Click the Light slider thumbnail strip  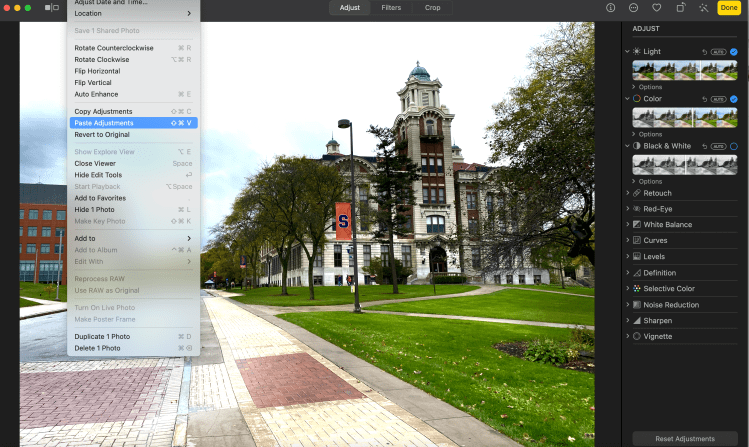(685, 70)
